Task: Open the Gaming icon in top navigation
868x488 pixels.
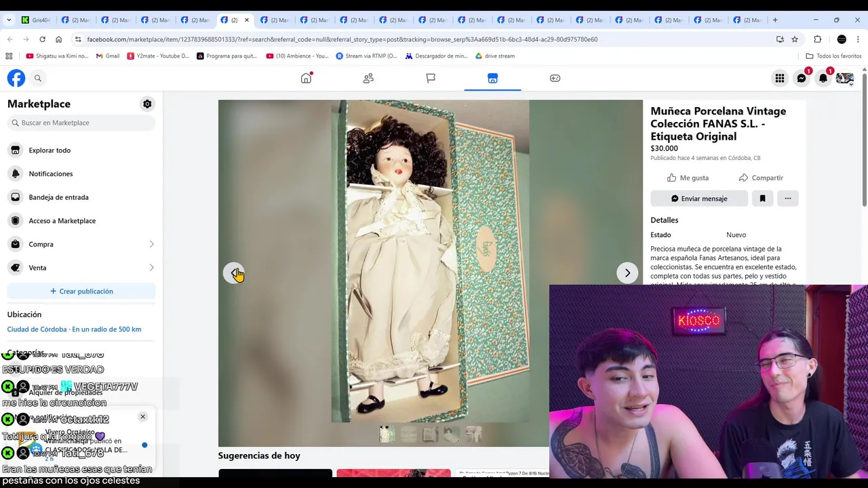Action: tap(555, 78)
